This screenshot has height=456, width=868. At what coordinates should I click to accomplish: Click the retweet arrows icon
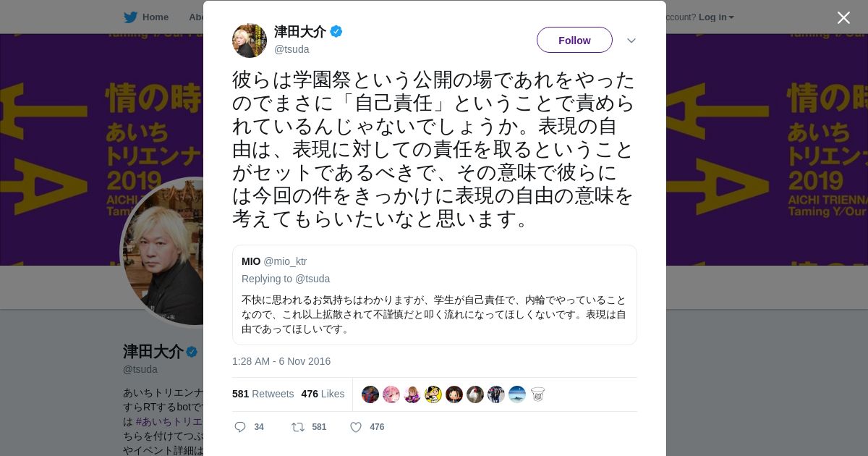click(x=297, y=427)
